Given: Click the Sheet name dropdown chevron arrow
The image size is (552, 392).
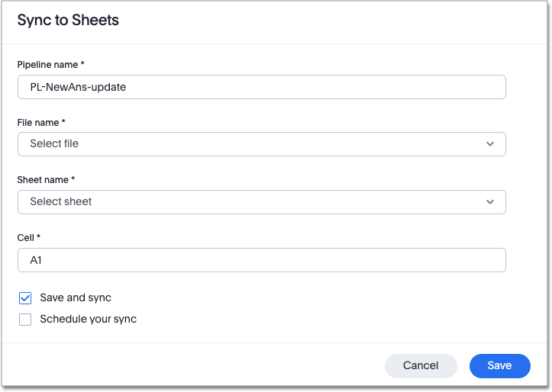Looking at the screenshot, I should tap(489, 202).
